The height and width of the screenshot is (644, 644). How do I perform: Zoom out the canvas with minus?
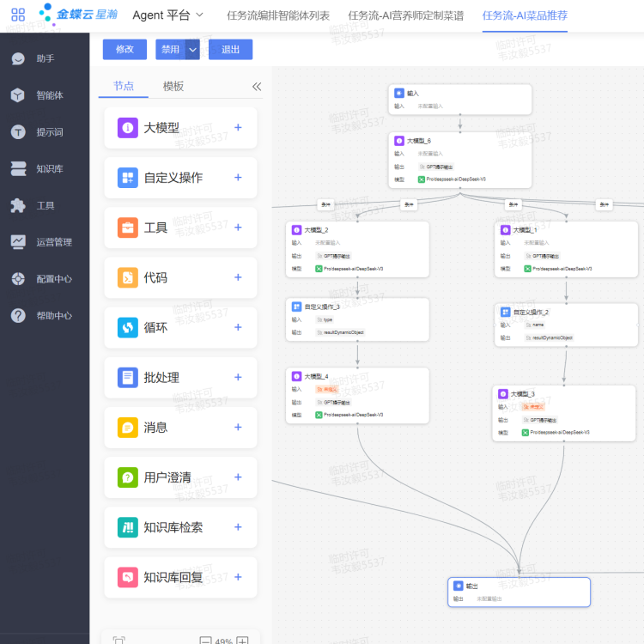[205, 641]
